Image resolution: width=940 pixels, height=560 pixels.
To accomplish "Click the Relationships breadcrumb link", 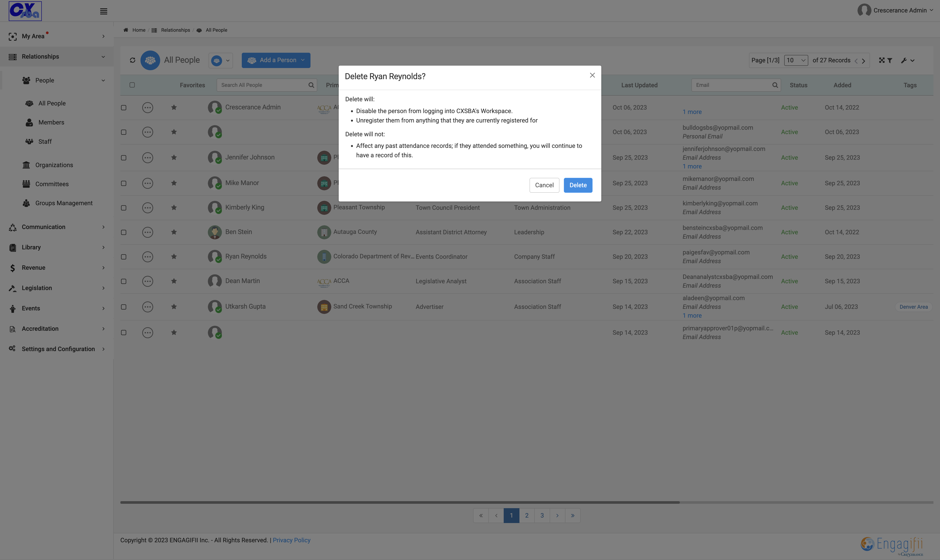I will point(175,30).
